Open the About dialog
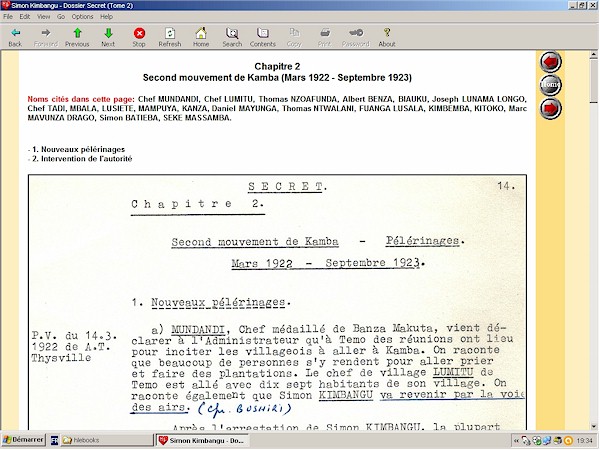 point(387,37)
